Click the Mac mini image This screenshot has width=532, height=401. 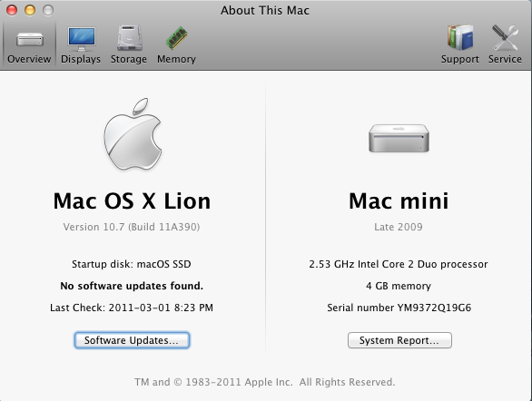coord(399,138)
